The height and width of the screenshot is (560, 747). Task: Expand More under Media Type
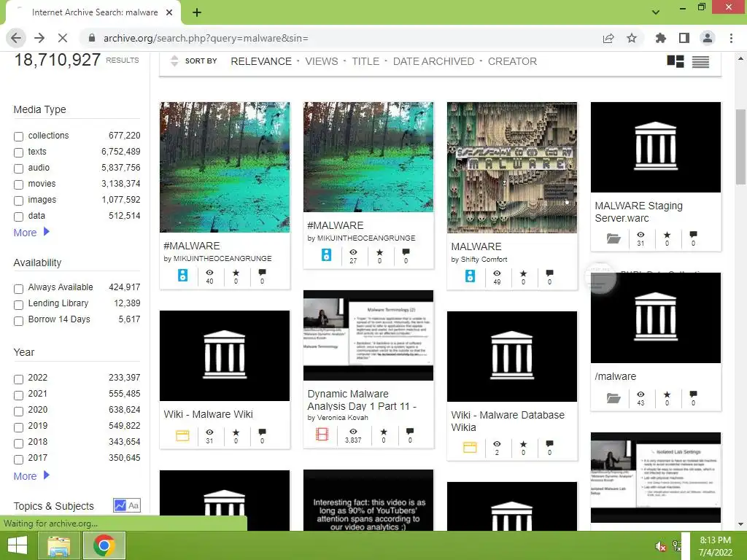pos(31,233)
